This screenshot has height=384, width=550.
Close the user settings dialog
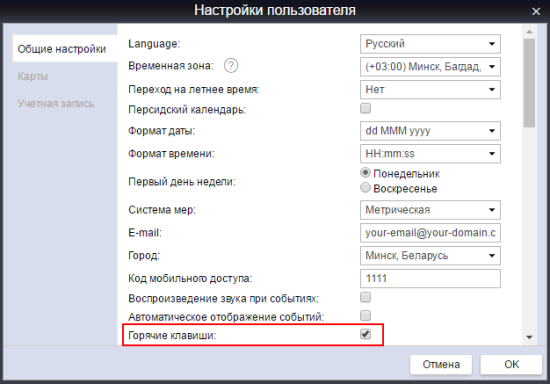click(536, 12)
